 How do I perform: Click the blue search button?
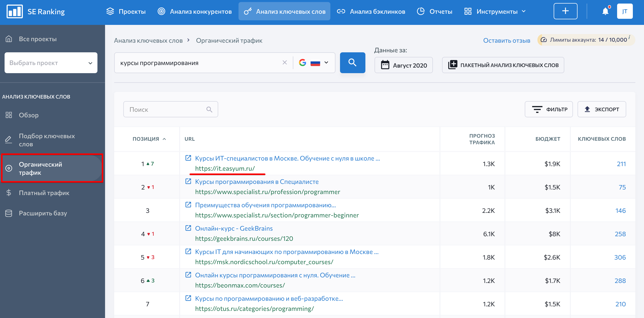tap(352, 62)
